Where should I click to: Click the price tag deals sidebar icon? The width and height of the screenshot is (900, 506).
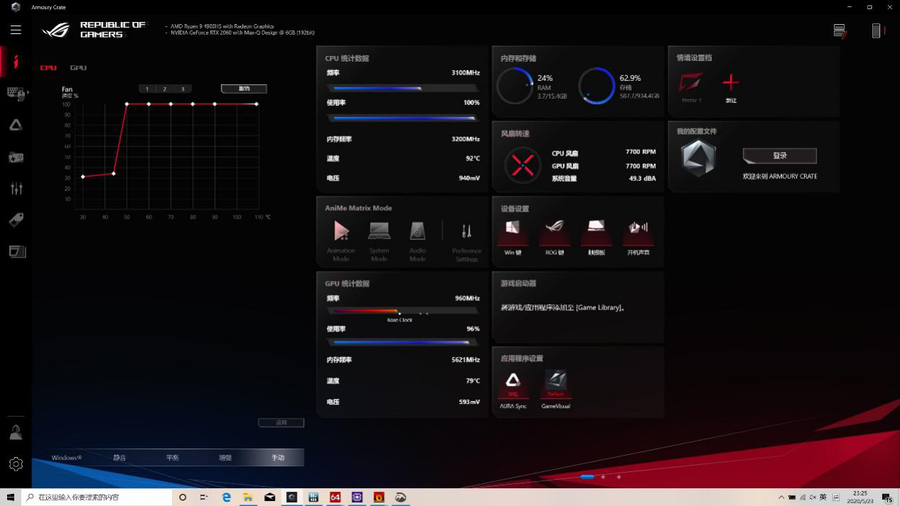click(x=16, y=220)
